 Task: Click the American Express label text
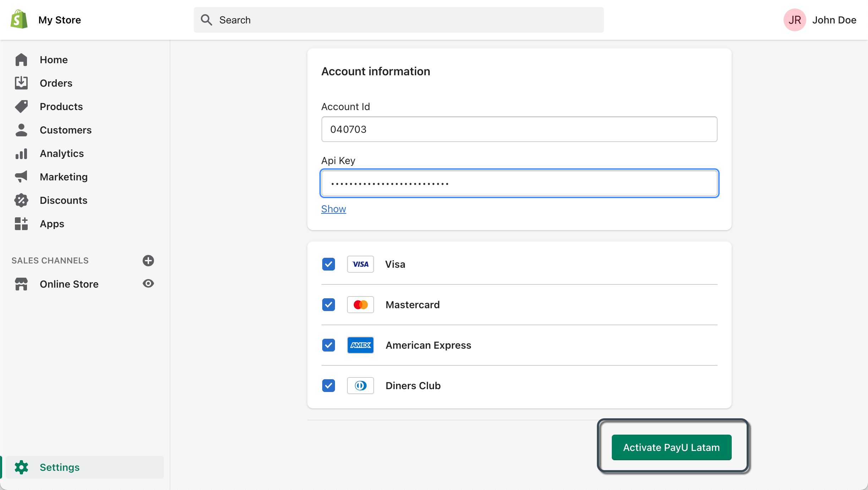(428, 345)
